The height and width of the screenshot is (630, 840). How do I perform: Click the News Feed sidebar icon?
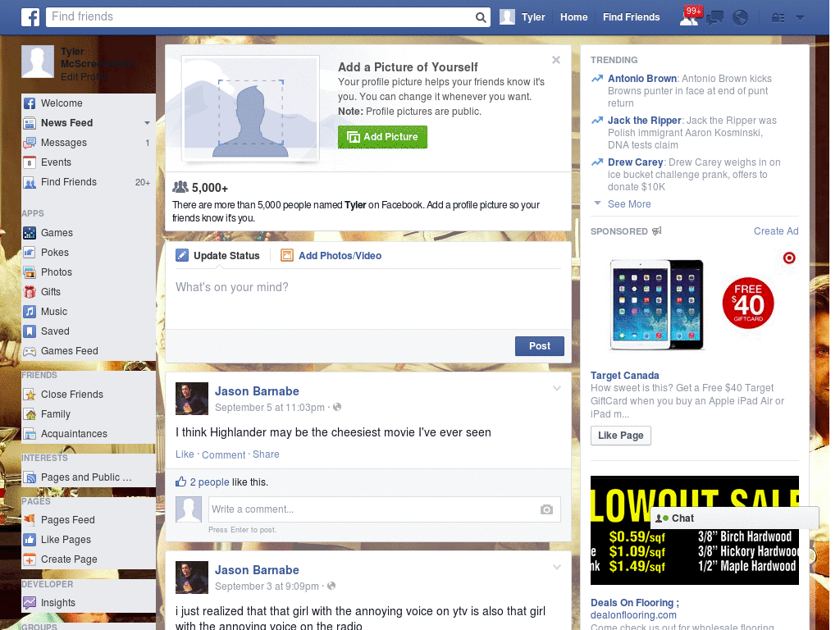[30, 123]
